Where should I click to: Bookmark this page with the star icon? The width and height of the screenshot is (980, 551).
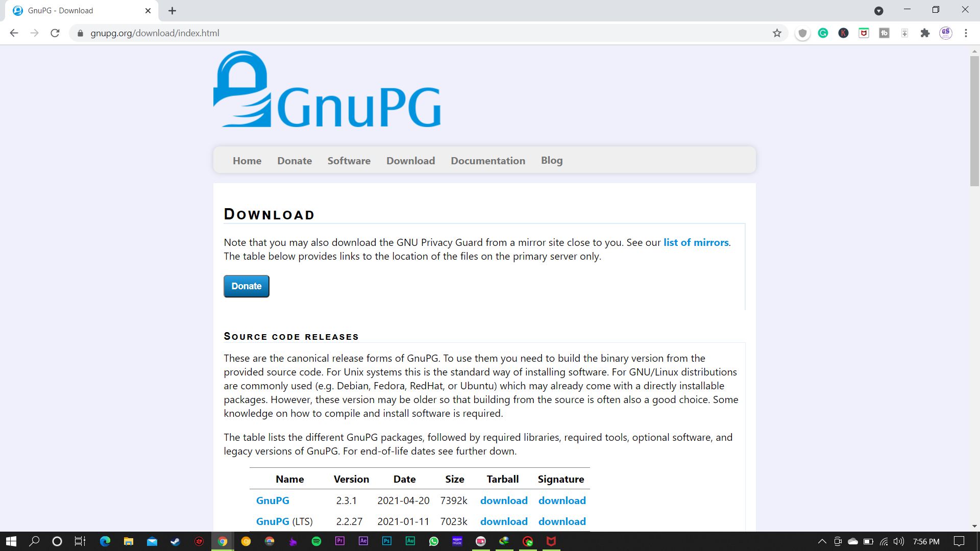pos(777,33)
